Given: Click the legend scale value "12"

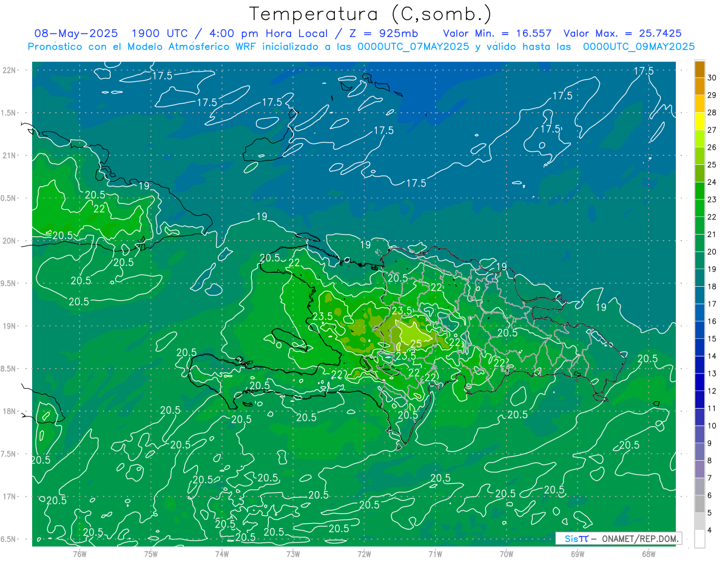Looking at the screenshot, I should pyautogui.click(x=712, y=391).
